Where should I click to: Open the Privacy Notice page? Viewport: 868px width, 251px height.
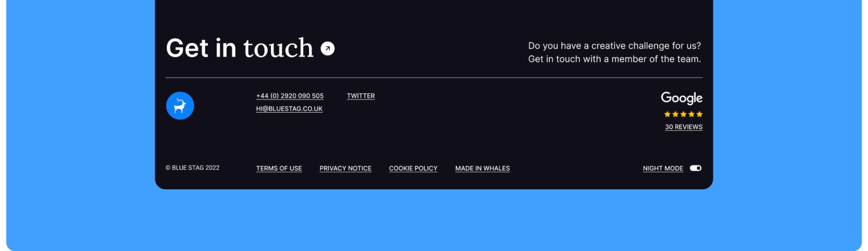tap(345, 169)
